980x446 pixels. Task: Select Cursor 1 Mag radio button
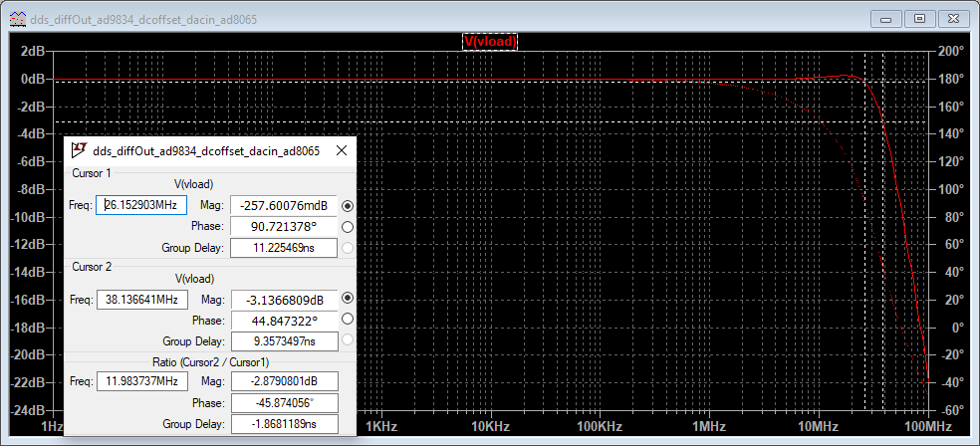pos(347,205)
